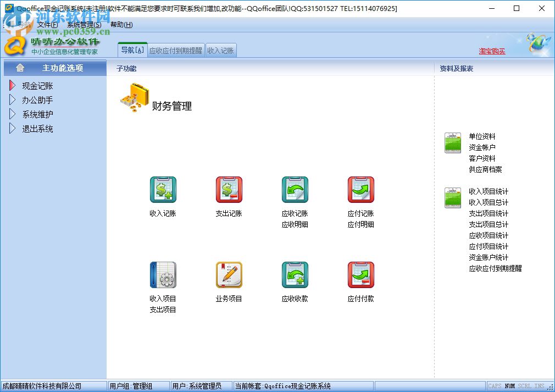Click the 应收记账 receivables clipboard icon
Image resolution: width=555 pixels, height=392 pixels.
(x=295, y=189)
